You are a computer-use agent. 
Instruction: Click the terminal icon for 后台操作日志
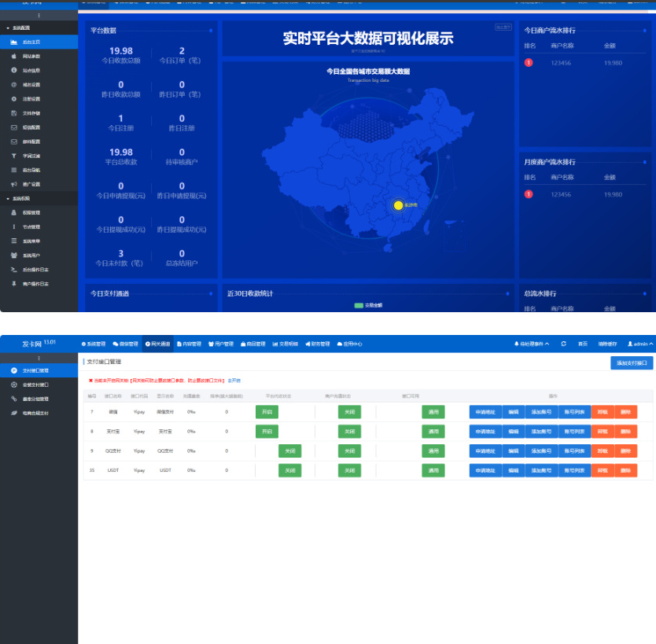pos(14,269)
